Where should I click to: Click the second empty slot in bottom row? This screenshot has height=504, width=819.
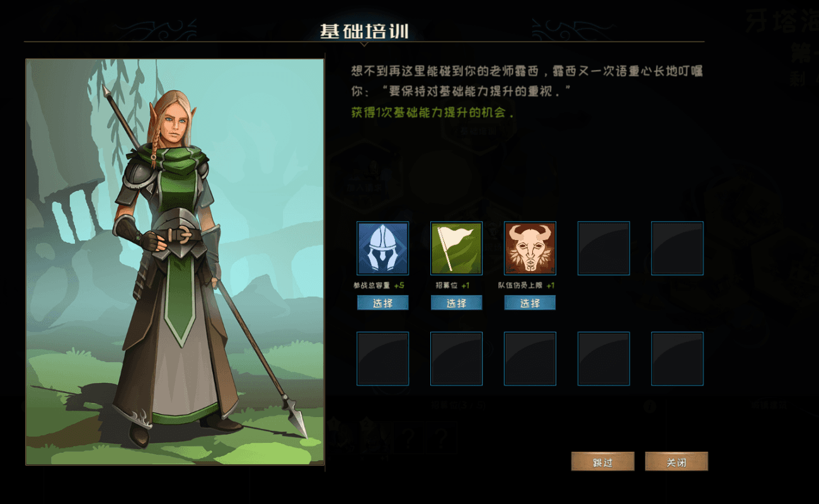pyautogui.click(x=457, y=358)
